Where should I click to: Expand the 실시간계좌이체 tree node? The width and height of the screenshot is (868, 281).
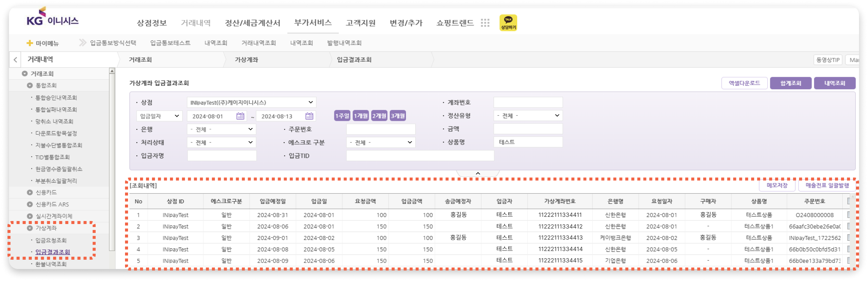[x=30, y=216]
